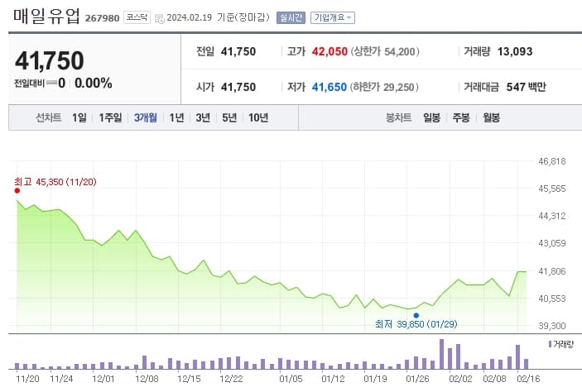
Task: Click the 거래대금 value 547 백만
Action: pyautogui.click(x=526, y=87)
